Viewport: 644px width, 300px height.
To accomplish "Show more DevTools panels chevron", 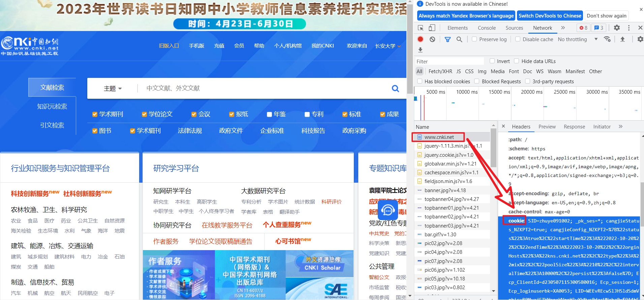I will pyautogui.click(x=563, y=28).
